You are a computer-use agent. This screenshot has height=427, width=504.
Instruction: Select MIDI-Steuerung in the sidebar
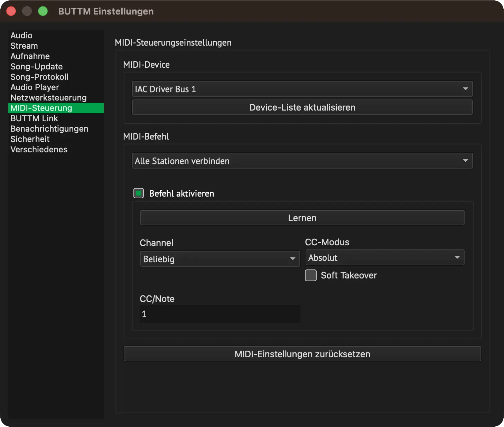coord(56,108)
